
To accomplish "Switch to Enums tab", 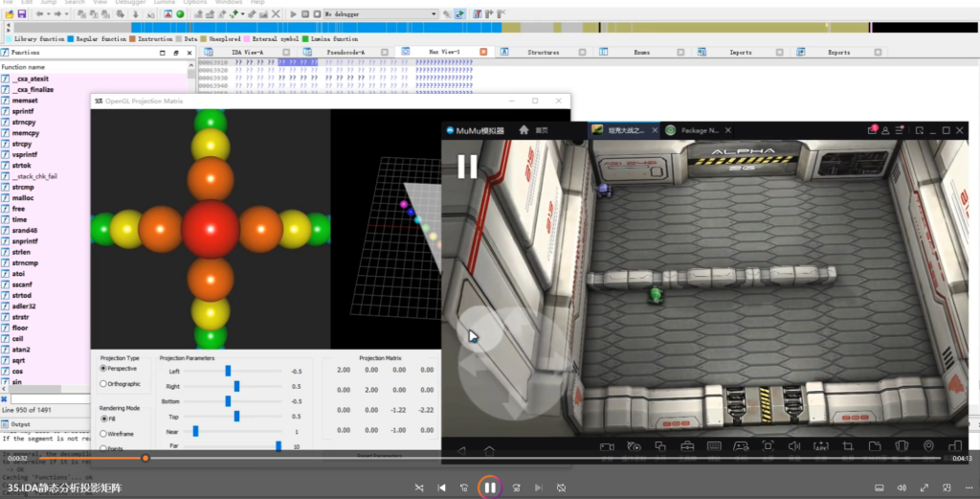I will pos(641,53).
